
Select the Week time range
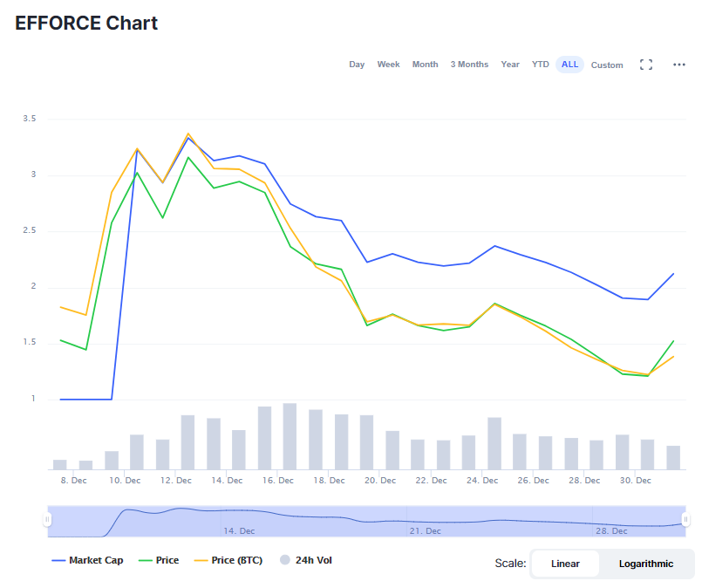[388, 65]
